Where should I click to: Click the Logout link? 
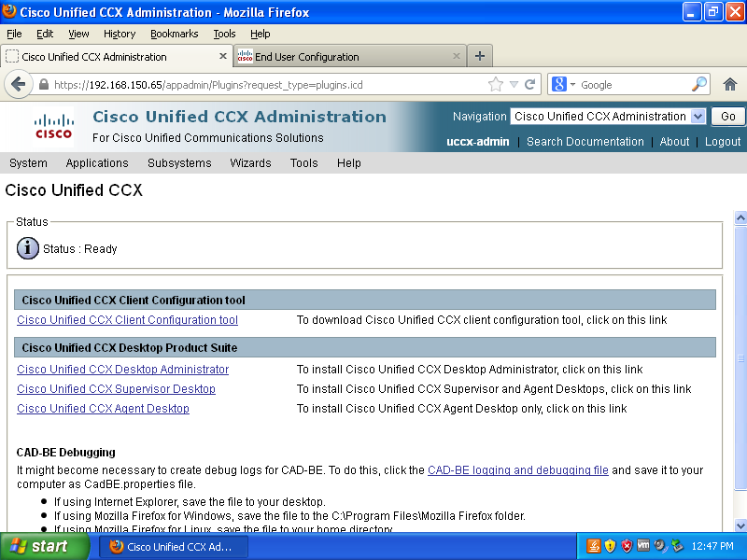pyautogui.click(x=723, y=142)
